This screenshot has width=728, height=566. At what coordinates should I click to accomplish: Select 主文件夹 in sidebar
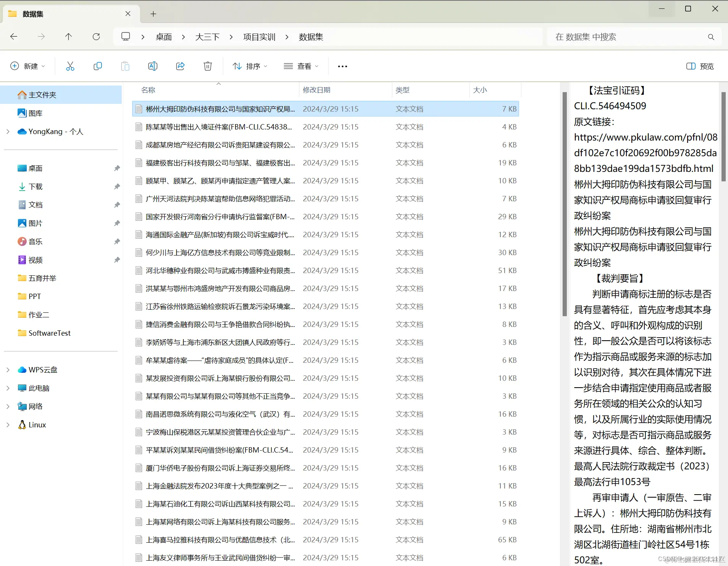pos(61,95)
